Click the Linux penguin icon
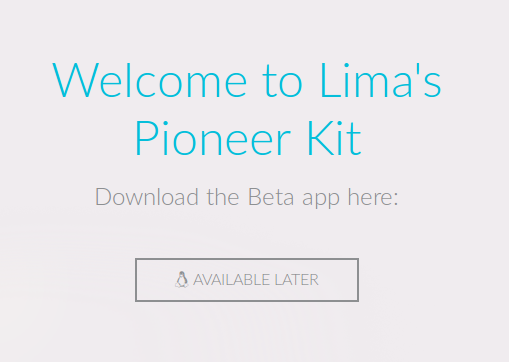Image resolution: width=509 pixels, height=362 pixels. coord(181,279)
